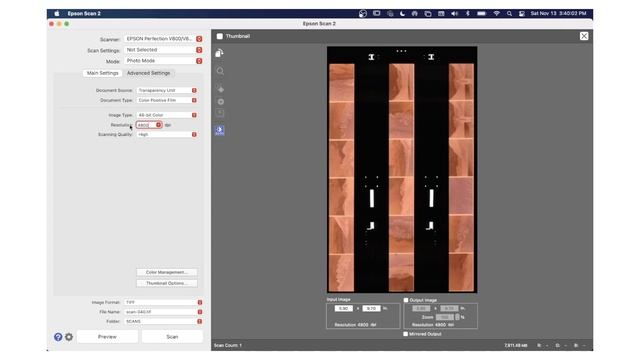The image size is (640, 360).
Task: Open the Mode dropdown
Action: (x=163, y=61)
